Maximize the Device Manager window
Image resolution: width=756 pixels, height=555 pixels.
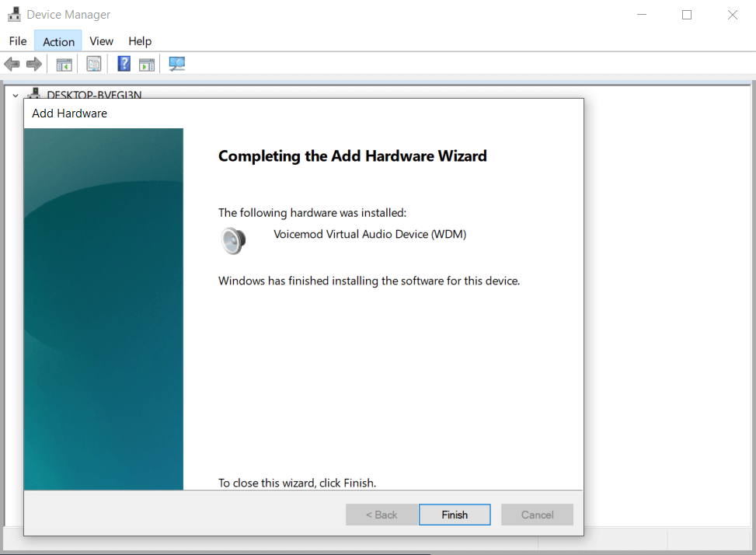[x=687, y=15]
